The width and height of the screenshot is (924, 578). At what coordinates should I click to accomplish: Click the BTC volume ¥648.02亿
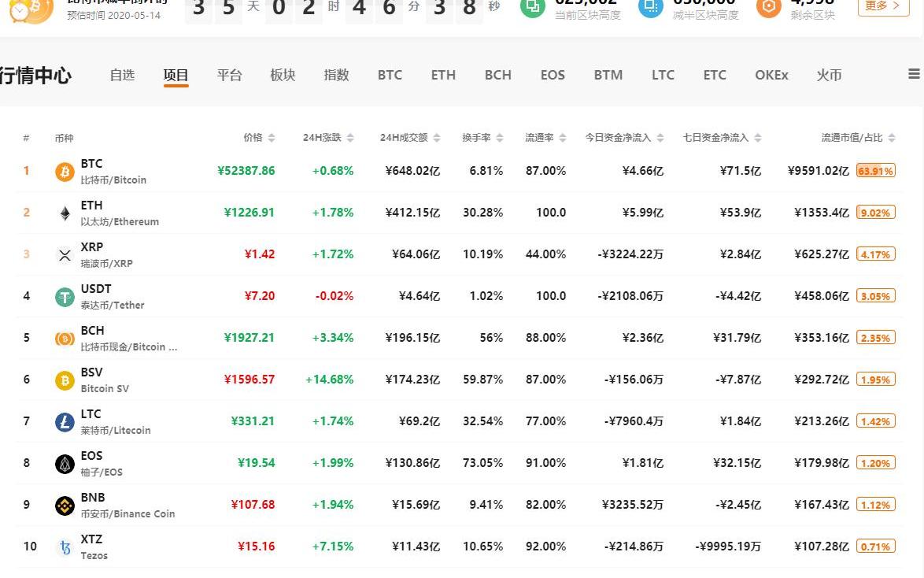click(x=412, y=171)
